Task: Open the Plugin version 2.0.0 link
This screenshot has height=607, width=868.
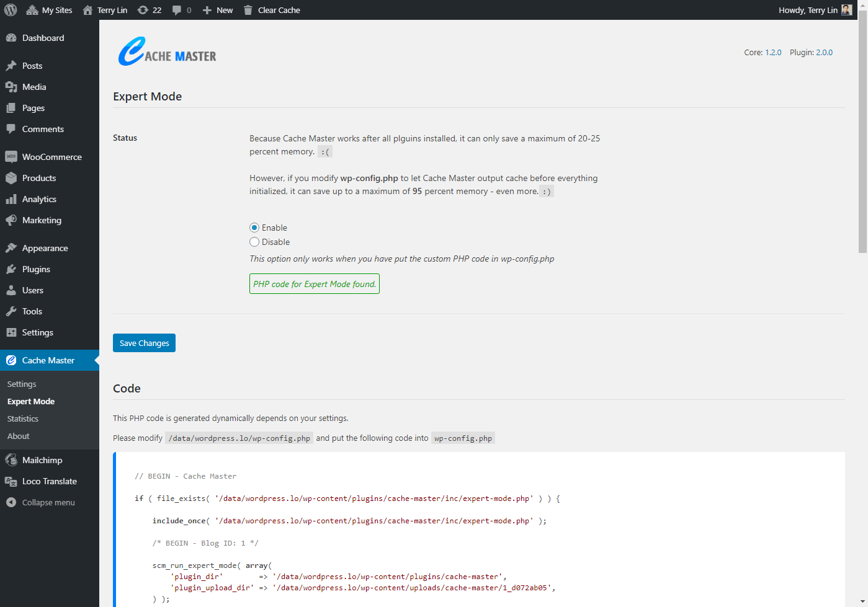Action: (824, 52)
